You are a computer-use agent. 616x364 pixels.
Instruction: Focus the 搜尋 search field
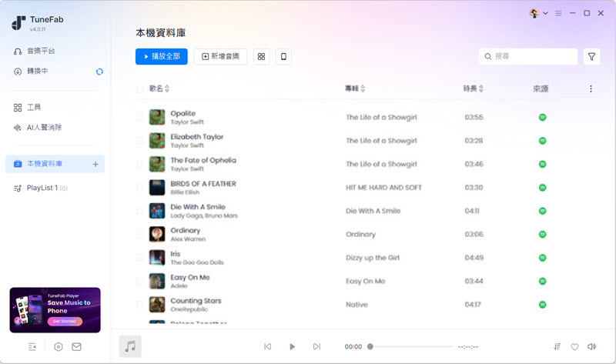coord(528,56)
